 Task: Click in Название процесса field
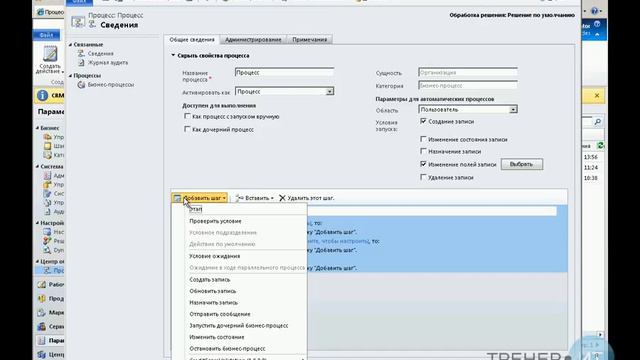point(284,73)
